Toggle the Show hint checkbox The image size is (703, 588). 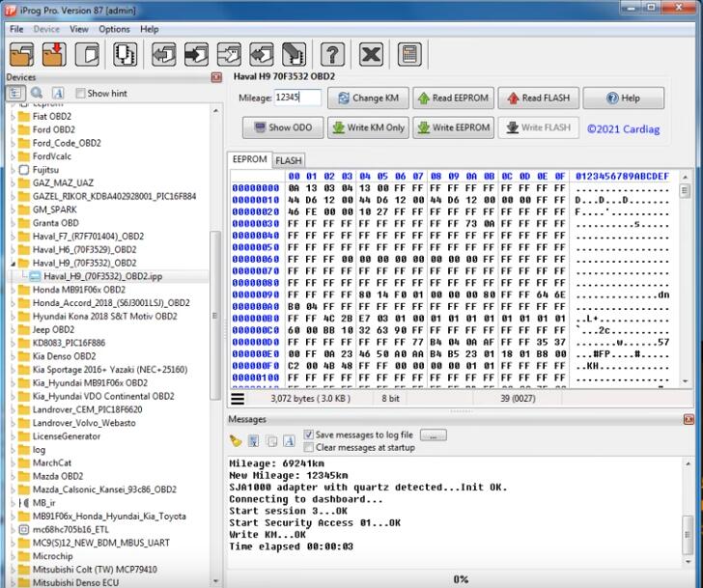(81, 94)
